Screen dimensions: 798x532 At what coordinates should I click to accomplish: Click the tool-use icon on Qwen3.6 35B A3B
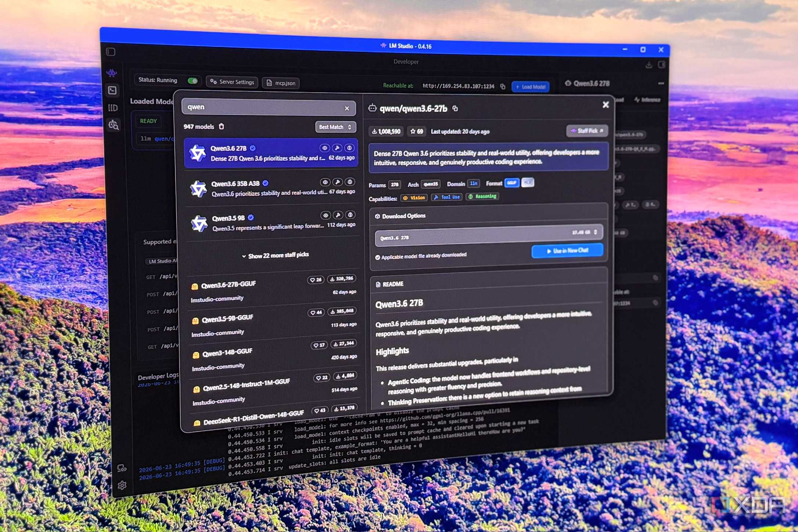pos(337,182)
